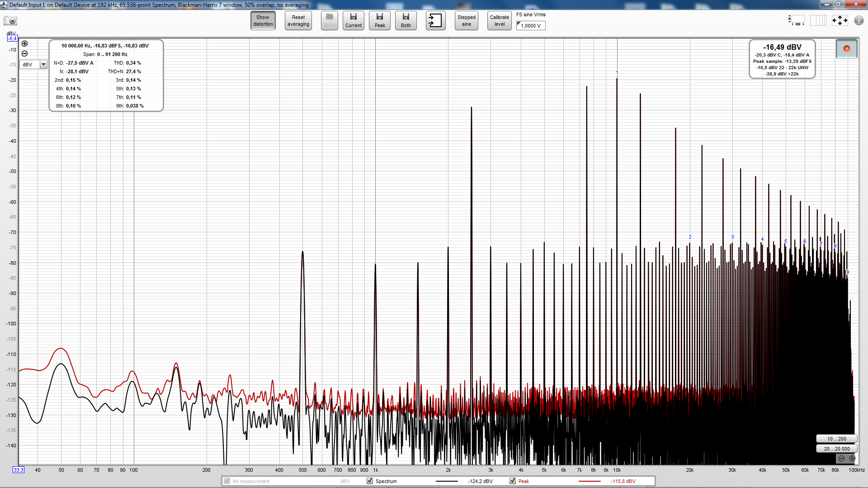This screenshot has height=488, width=868.
Task: Set range with 20 .. 20 000 button
Action: tap(836, 449)
